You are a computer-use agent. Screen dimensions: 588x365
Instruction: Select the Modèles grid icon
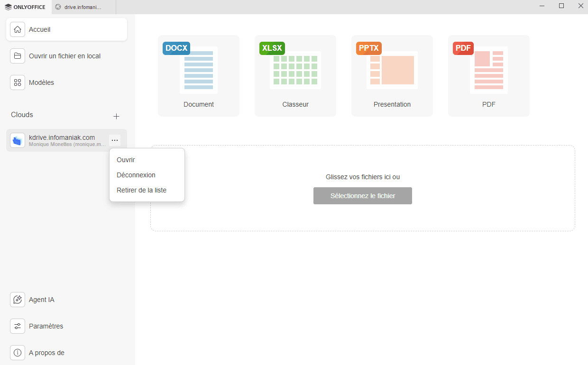[x=18, y=82]
